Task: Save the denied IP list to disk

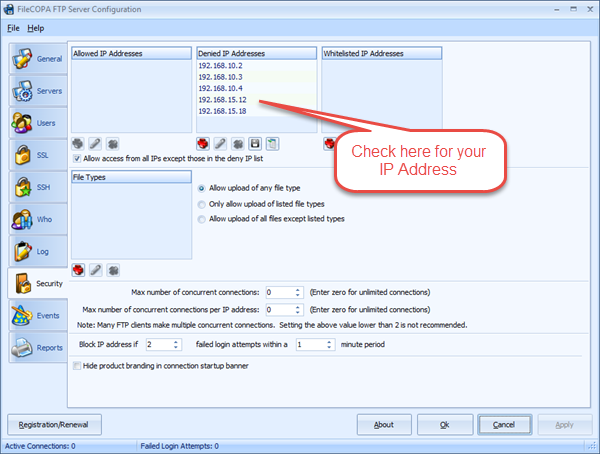Action: (255, 144)
